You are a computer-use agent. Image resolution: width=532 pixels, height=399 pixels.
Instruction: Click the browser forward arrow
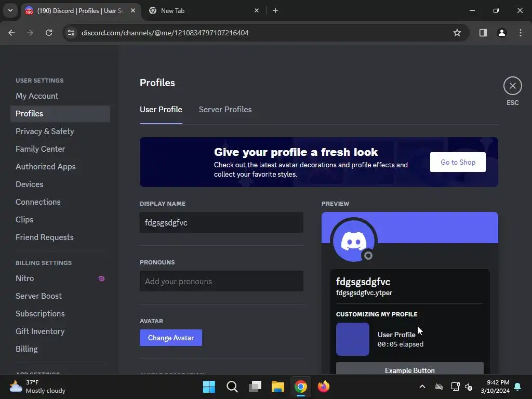[x=30, y=33]
